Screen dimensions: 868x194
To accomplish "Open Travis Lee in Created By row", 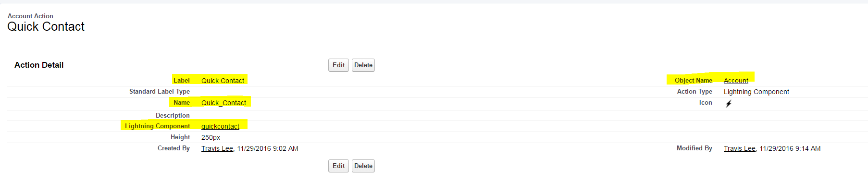I will pos(217,148).
